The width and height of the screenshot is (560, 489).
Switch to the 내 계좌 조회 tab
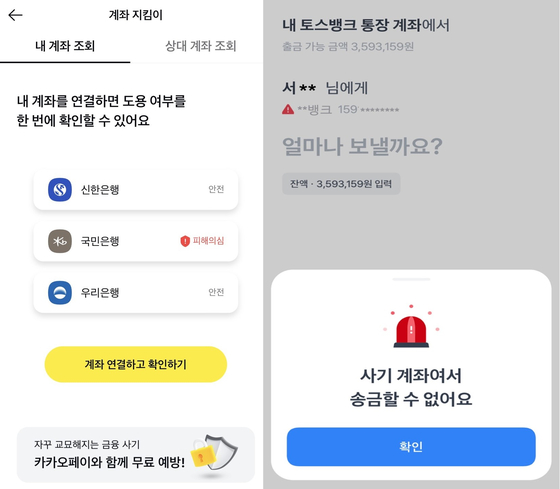[65, 46]
